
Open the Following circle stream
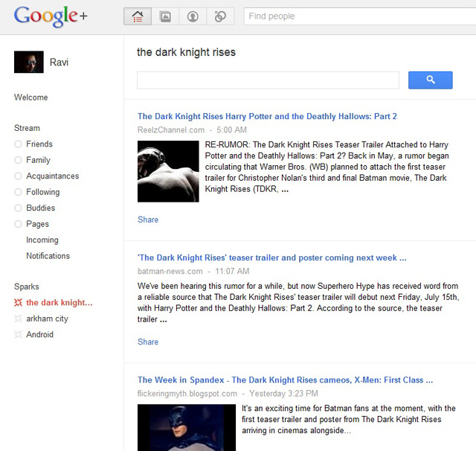click(x=42, y=192)
